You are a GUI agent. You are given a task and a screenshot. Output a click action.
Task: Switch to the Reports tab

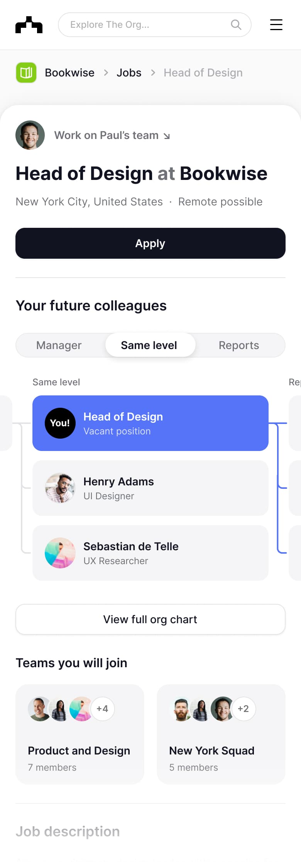click(x=239, y=345)
